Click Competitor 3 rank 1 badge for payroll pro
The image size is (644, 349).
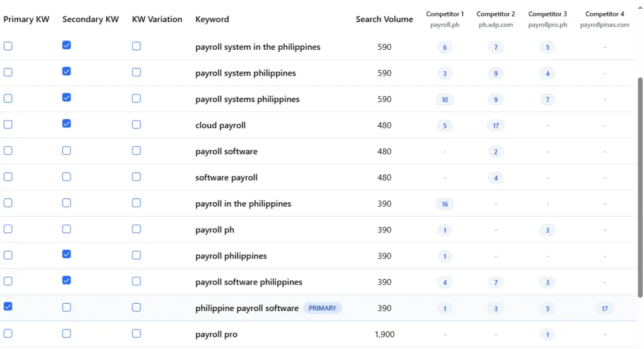tap(548, 335)
